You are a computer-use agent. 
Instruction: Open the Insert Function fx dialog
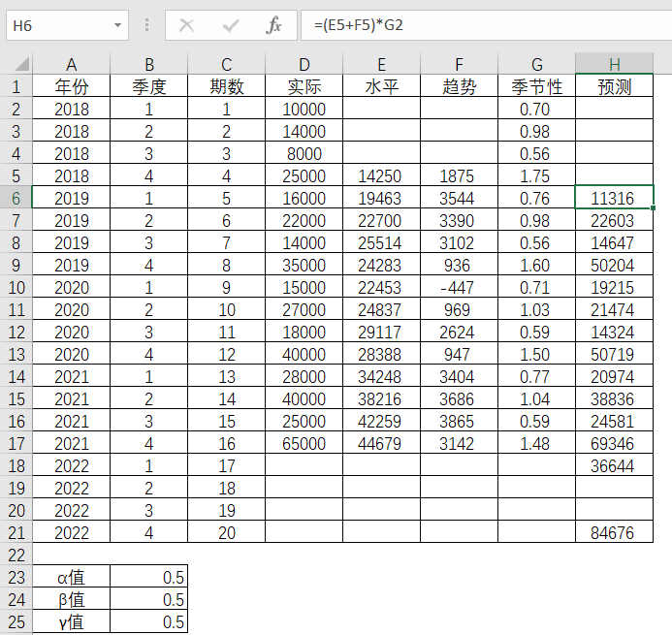pos(274,25)
